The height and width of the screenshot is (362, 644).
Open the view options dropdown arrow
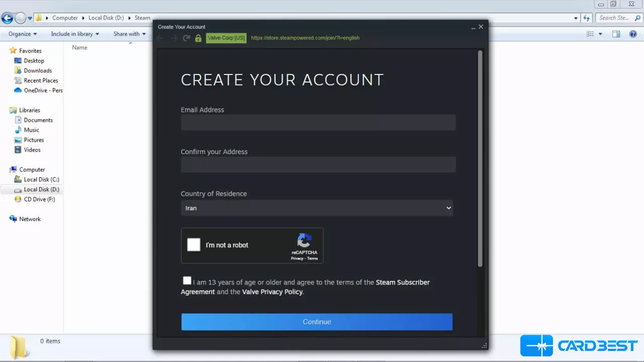tap(600, 34)
